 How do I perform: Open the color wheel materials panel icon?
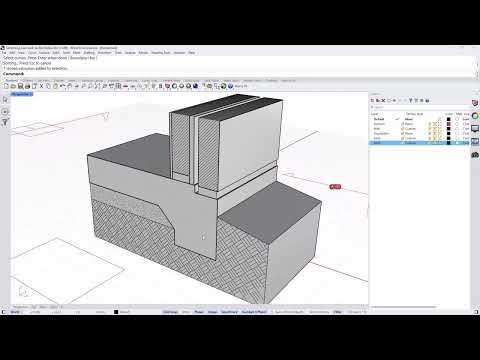475,116
